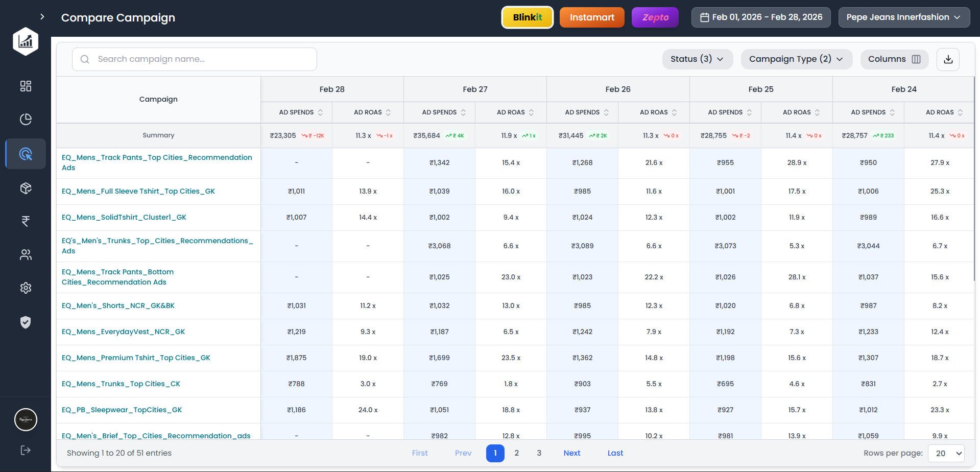Screen dimensions: 980x472
Task: Click the Feb 24 column group header
Action: click(x=903, y=89)
